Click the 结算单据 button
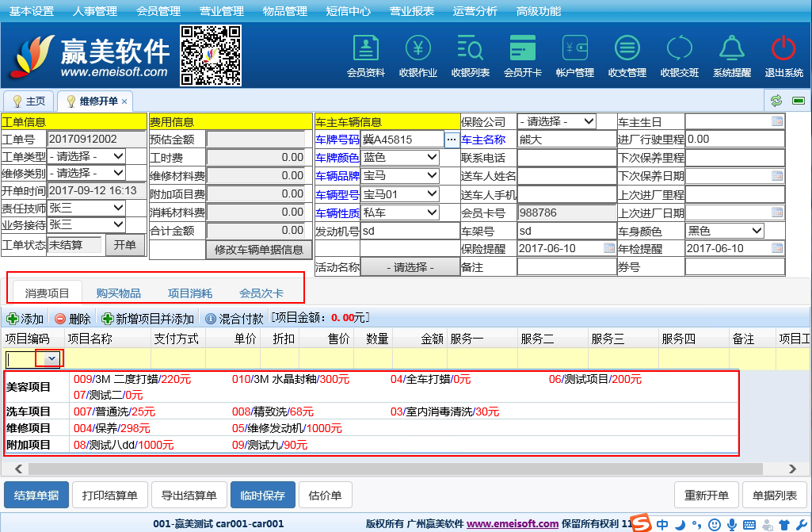The width and height of the screenshot is (812, 532). pyautogui.click(x=36, y=496)
